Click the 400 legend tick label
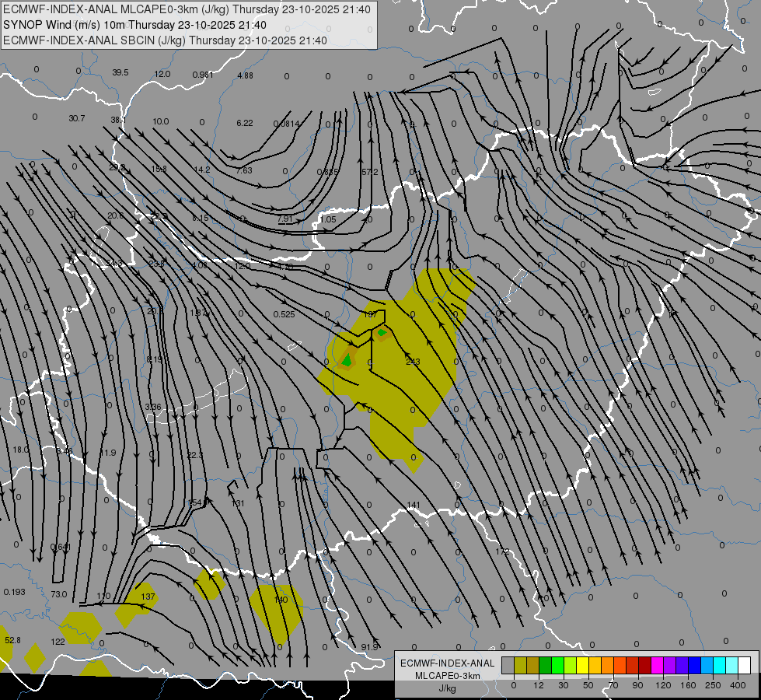Image resolution: width=761 pixels, height=700 pixels. (738, 685)
